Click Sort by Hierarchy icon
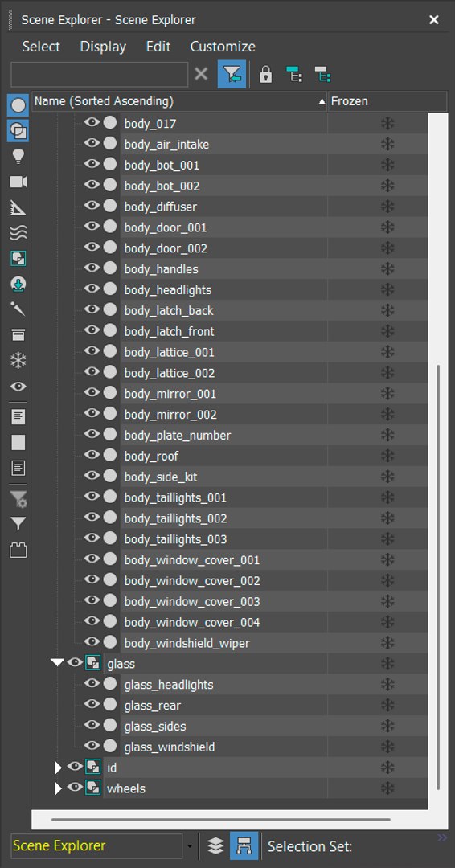455x868 pixels. pos(244,845)
